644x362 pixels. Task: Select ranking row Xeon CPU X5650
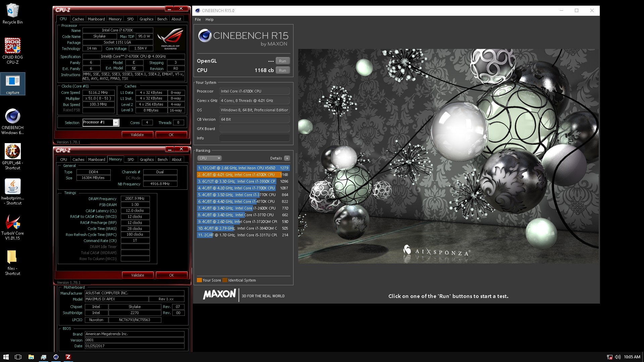[243, 168]
